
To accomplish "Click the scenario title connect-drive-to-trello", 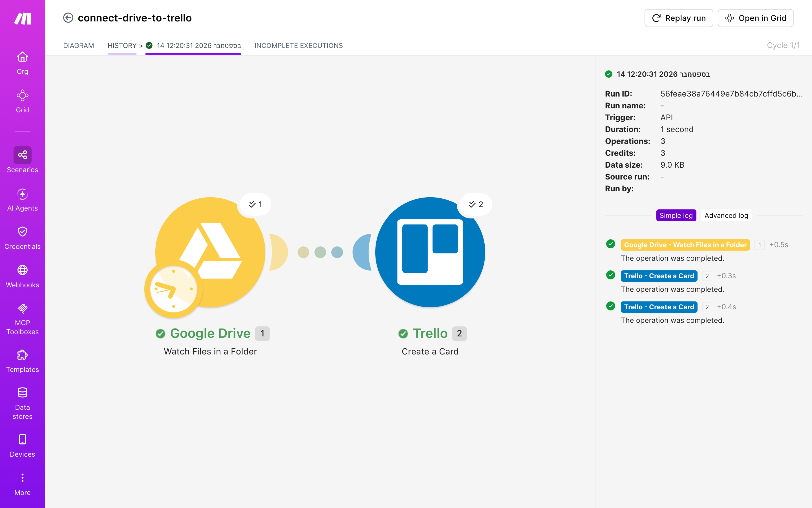I will point(134,18).
